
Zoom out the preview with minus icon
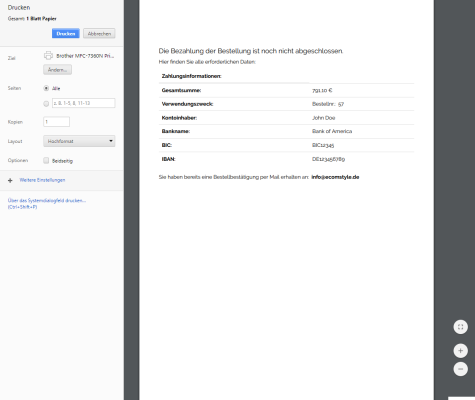[461, 369]
